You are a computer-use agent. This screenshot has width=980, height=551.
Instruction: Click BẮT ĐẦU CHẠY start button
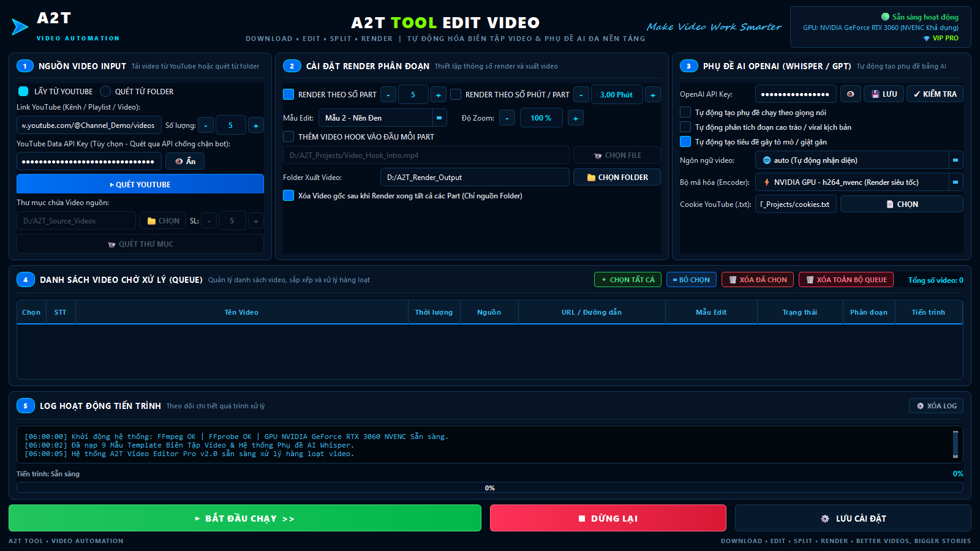pyautogui.click(x=245, y=518)
